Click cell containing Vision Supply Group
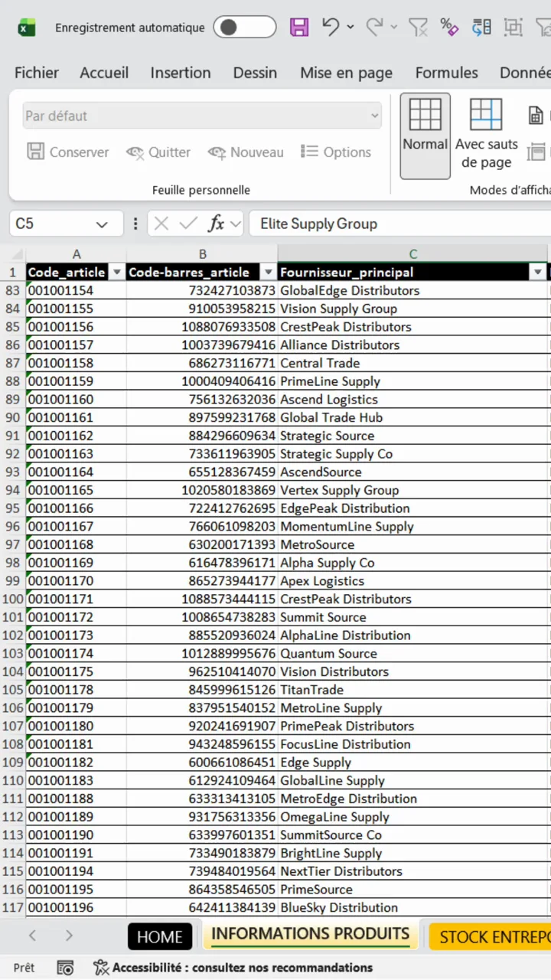The height and width of the screenshot is (980, 551). (x=413, y=309)
